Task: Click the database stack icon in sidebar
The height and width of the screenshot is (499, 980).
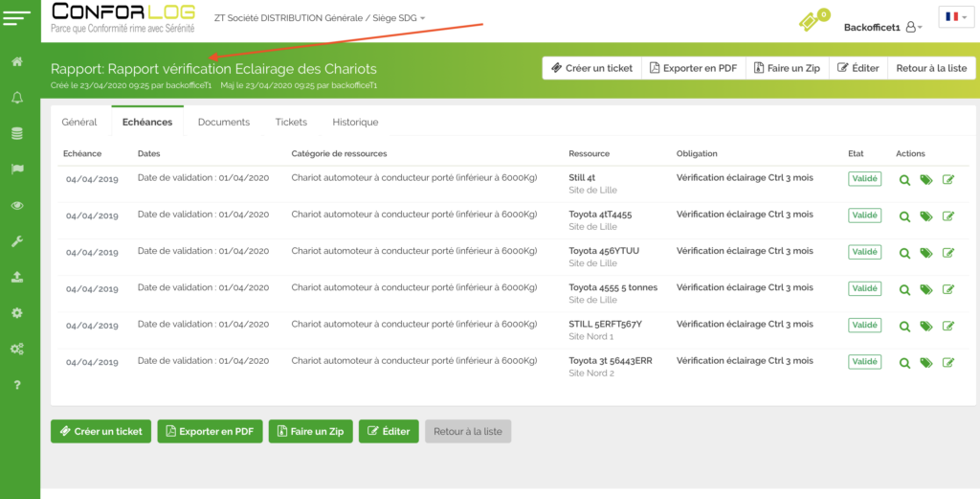Action: (x=17, y=133)
